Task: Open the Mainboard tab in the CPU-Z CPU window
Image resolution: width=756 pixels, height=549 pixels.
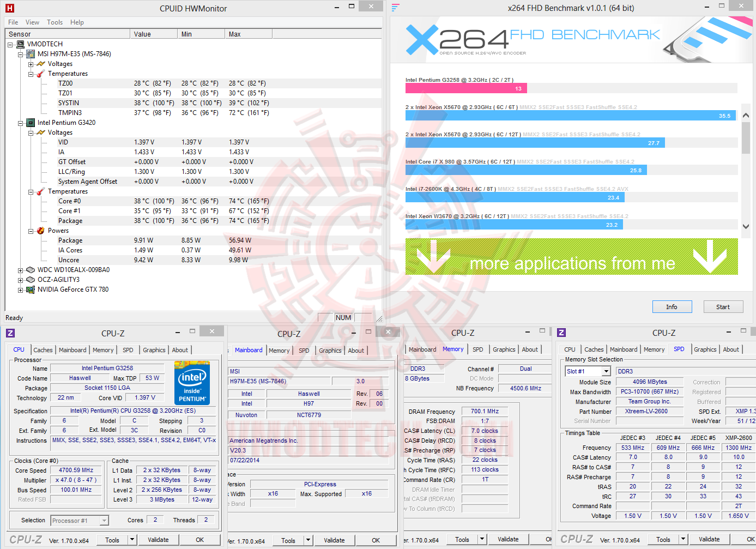Action: [x=72, y=350]
